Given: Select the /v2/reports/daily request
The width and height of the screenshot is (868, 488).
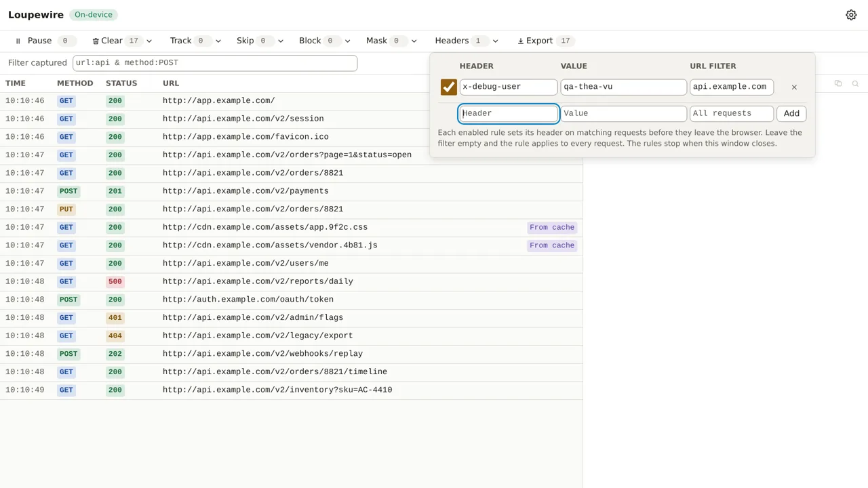Looking at the screenshot, I should (292, 282).
